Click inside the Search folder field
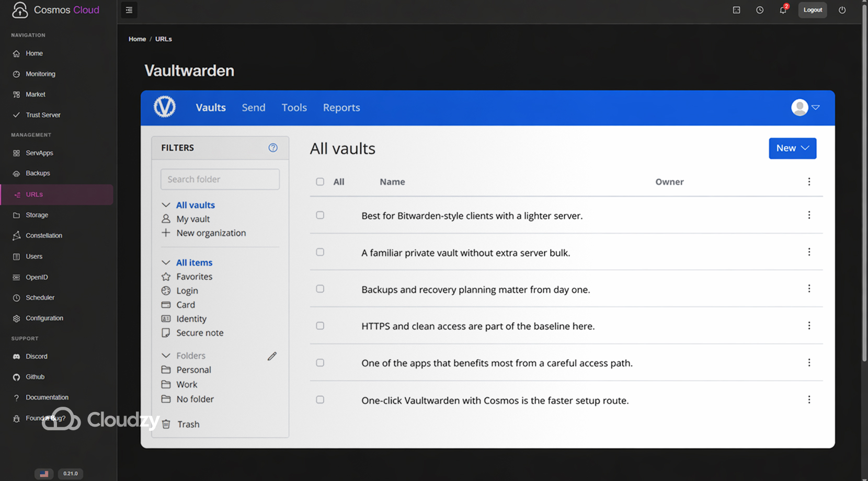Image resolution: width=868 pixels, height=481 pixels. pos(220,179)
